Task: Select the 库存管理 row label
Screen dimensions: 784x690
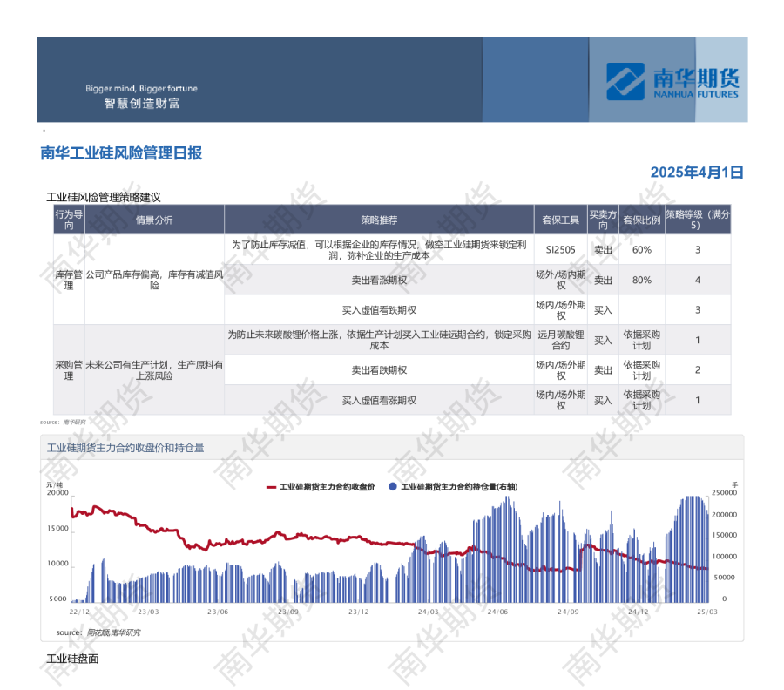Action: [x=69, y=280]
